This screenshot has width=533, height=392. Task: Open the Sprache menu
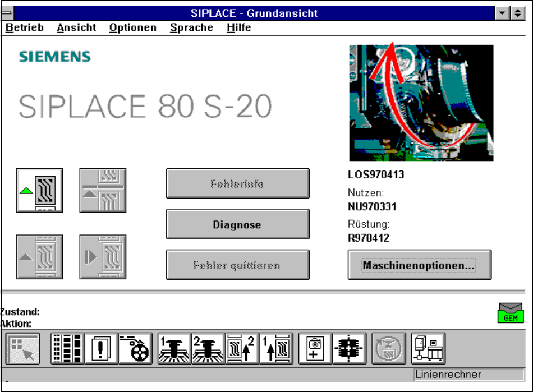(x=191, y=27)
